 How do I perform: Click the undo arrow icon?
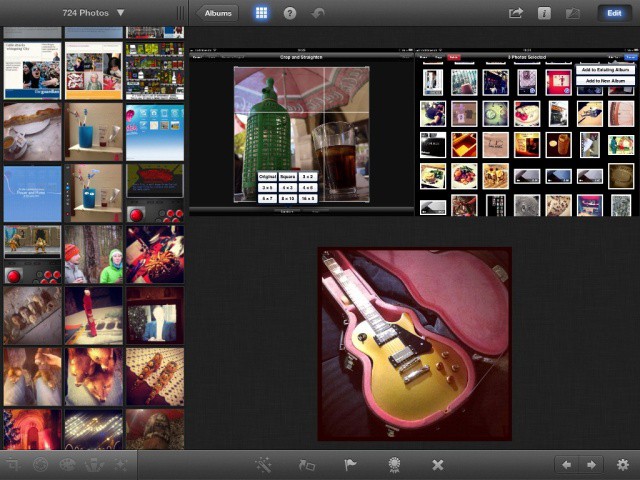coord(319,13)
